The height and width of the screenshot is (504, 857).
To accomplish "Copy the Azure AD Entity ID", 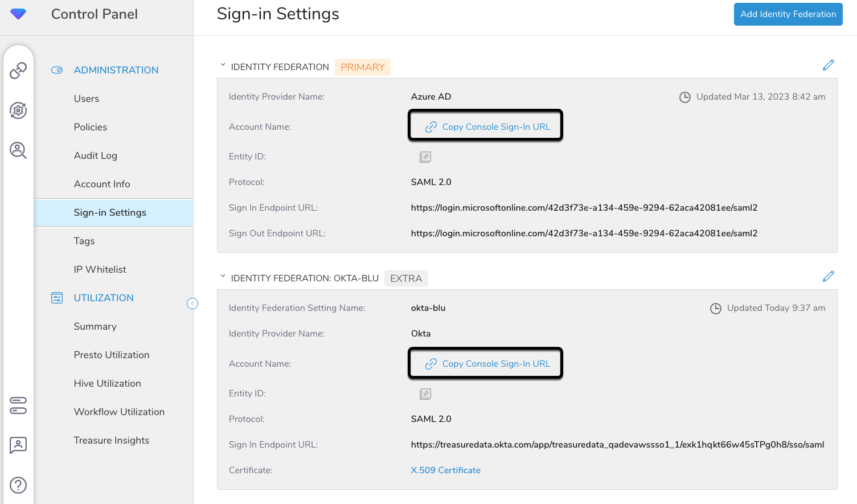I will (425, 157).
